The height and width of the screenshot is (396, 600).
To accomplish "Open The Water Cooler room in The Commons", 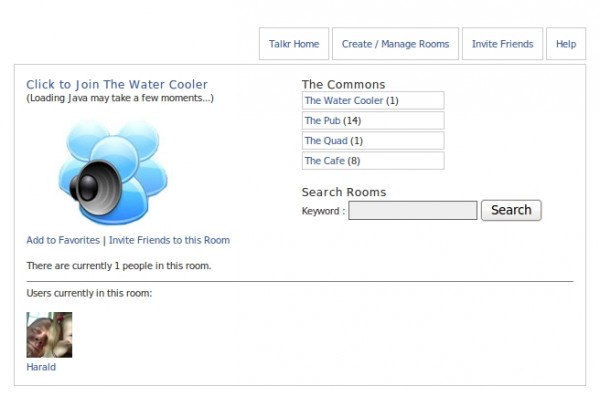I will pyautogui.click(x=344, y=101).
